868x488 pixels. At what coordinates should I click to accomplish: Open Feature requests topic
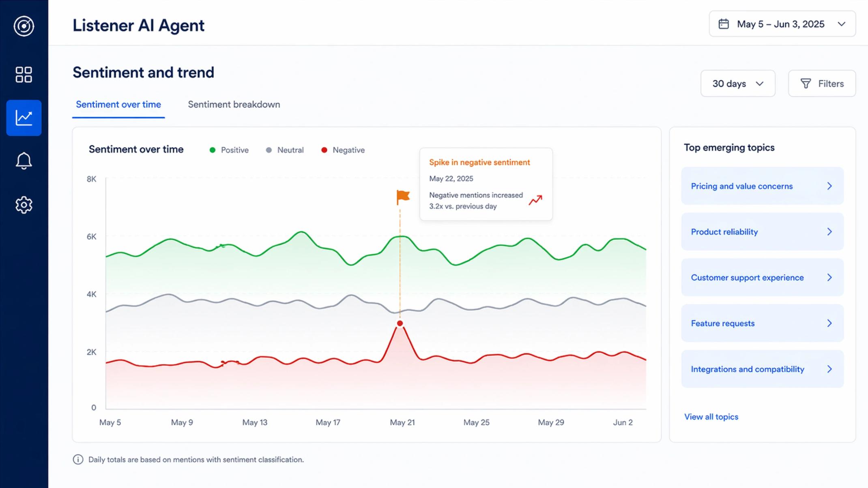click(x=762, y=323)
